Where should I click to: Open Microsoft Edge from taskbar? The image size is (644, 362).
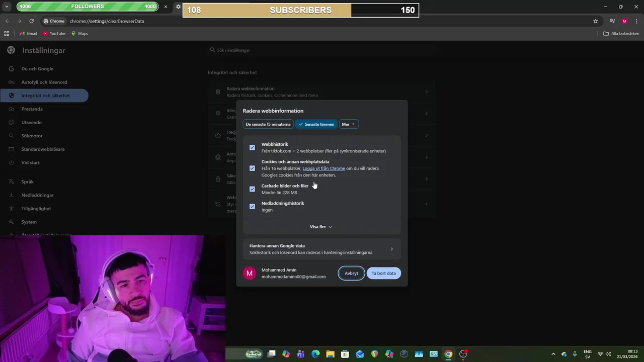(x=315, y=354)
